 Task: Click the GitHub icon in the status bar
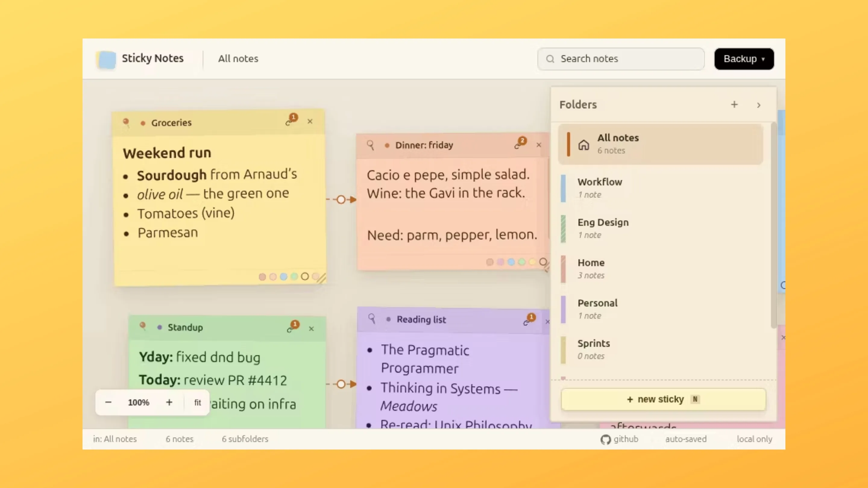605,439
